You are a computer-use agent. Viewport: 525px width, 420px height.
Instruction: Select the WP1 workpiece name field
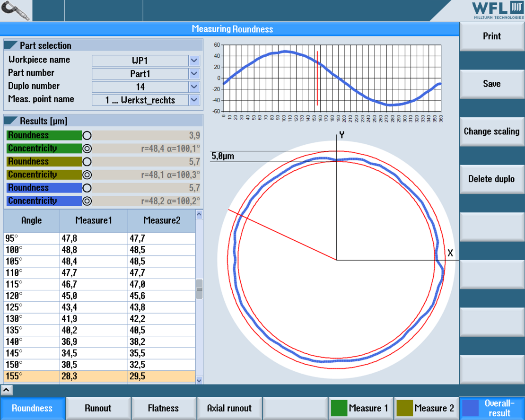(140, 61)
